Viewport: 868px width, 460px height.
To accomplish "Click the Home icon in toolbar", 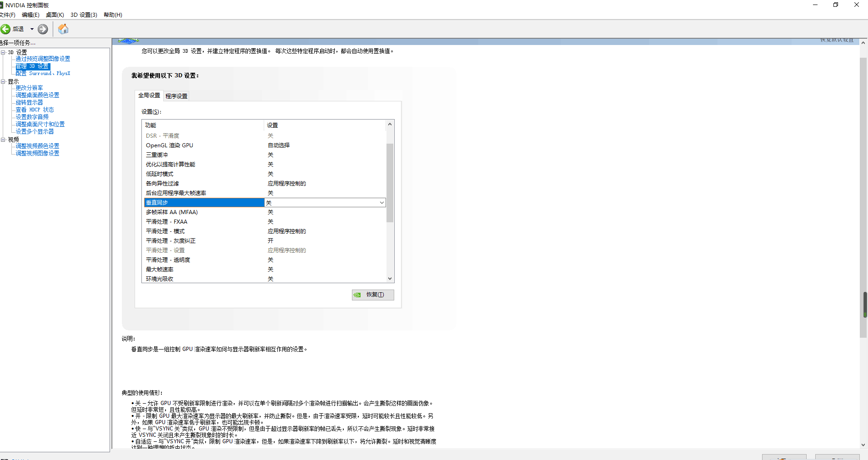I will coord(63,29).
